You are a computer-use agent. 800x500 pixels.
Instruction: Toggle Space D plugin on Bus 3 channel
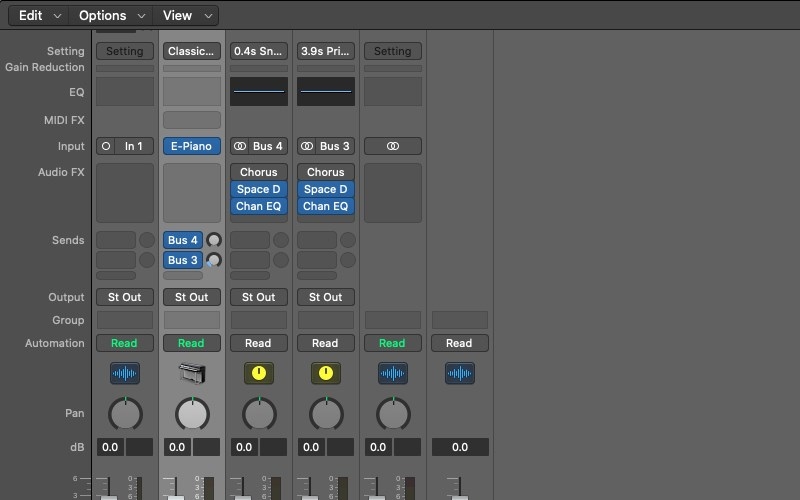[x=326, y=189]
